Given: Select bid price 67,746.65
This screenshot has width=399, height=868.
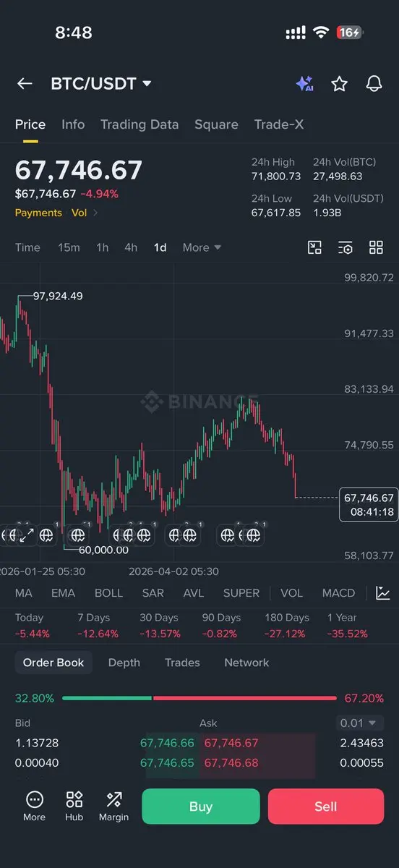Looking at the screenshot, I should pyautogui.click(x=167, y=762).
